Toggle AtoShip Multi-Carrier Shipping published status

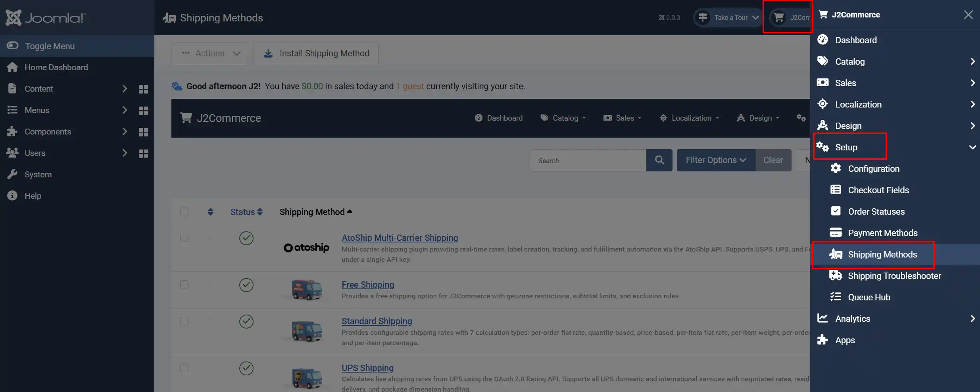coord(246,238)
